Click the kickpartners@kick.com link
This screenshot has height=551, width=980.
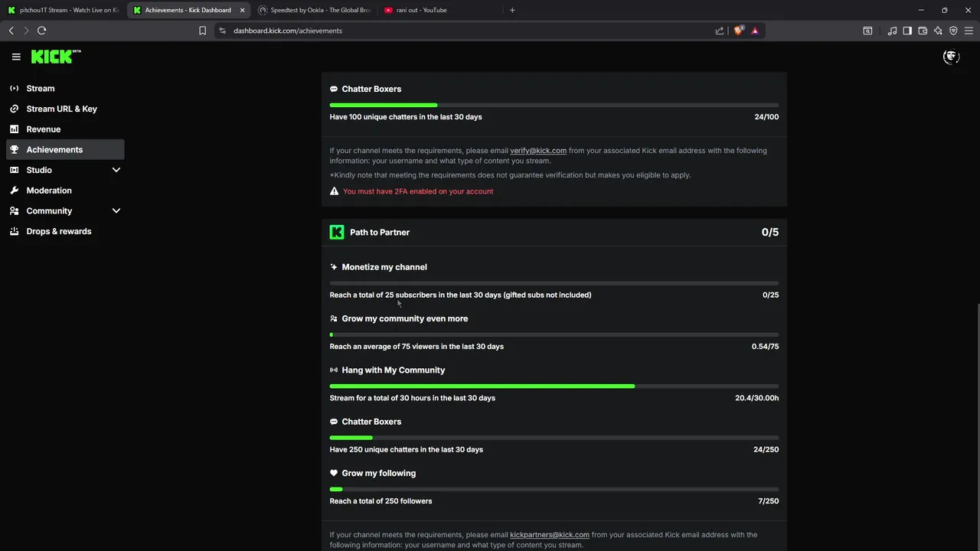click(550, 535)
